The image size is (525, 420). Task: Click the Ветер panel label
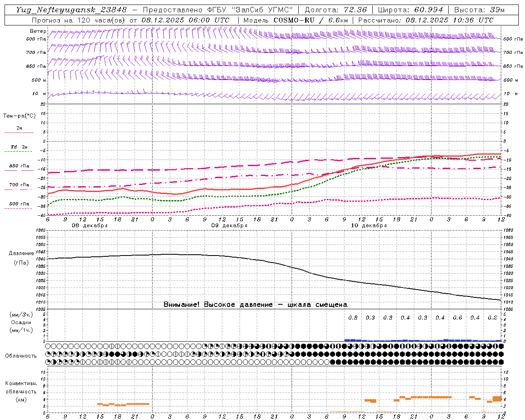pos(38,31)
